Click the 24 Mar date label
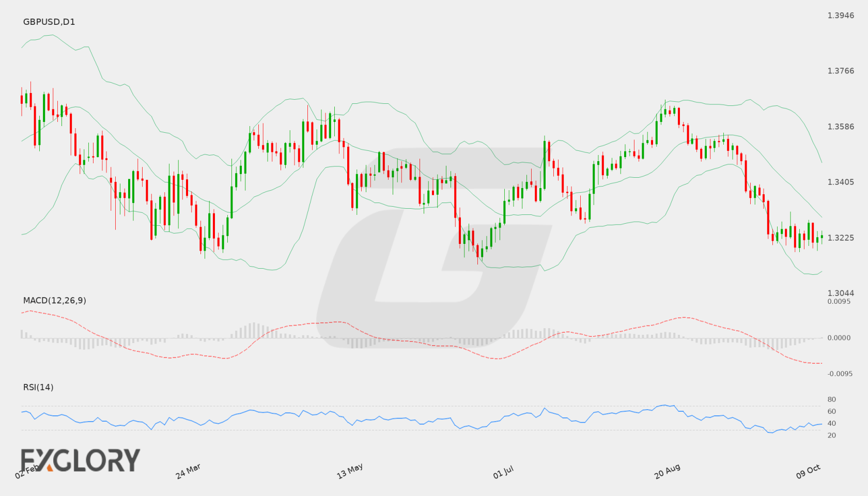Screen dimensions: 868x496 click(x=188, y=471)
